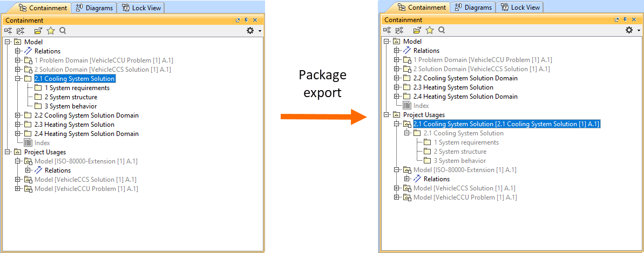Click the gear options icon in left panel
644x253 pixels.
click(250, 30)
